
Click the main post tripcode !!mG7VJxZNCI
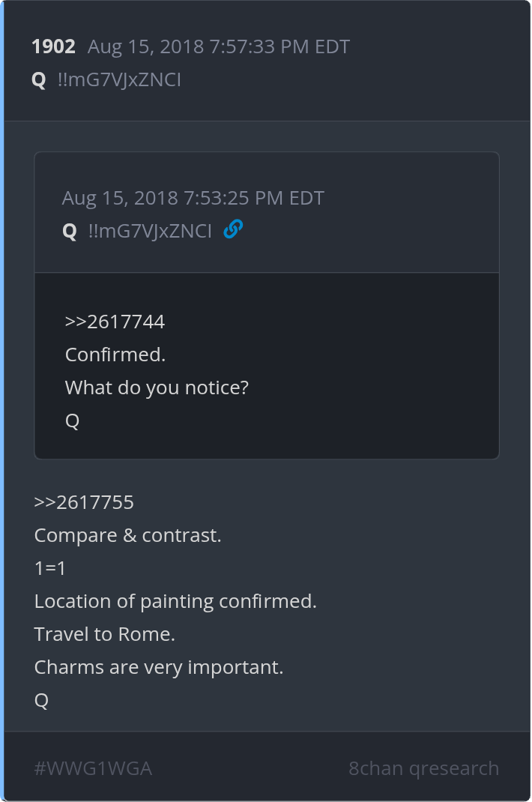119,79
